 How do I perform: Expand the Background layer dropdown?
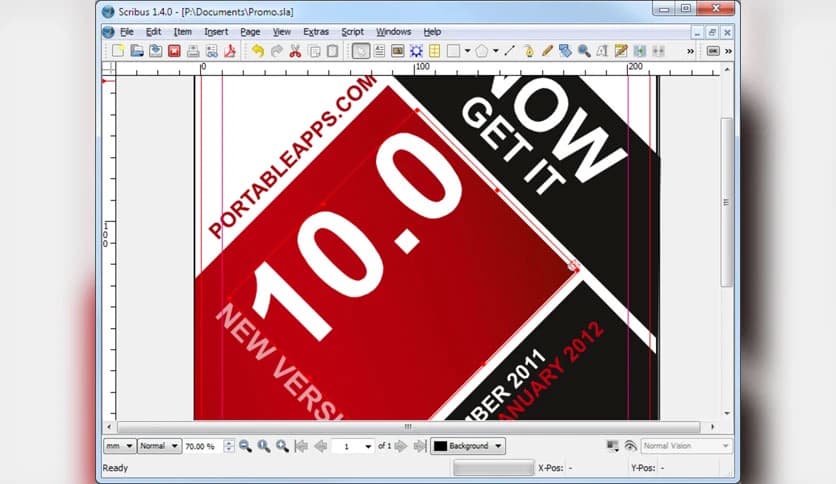click(x=468, y=446)
